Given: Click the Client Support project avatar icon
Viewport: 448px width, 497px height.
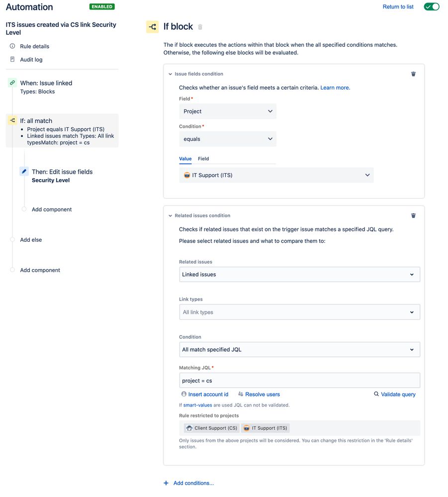Looking at the screenshot, I should coord(189,428).
